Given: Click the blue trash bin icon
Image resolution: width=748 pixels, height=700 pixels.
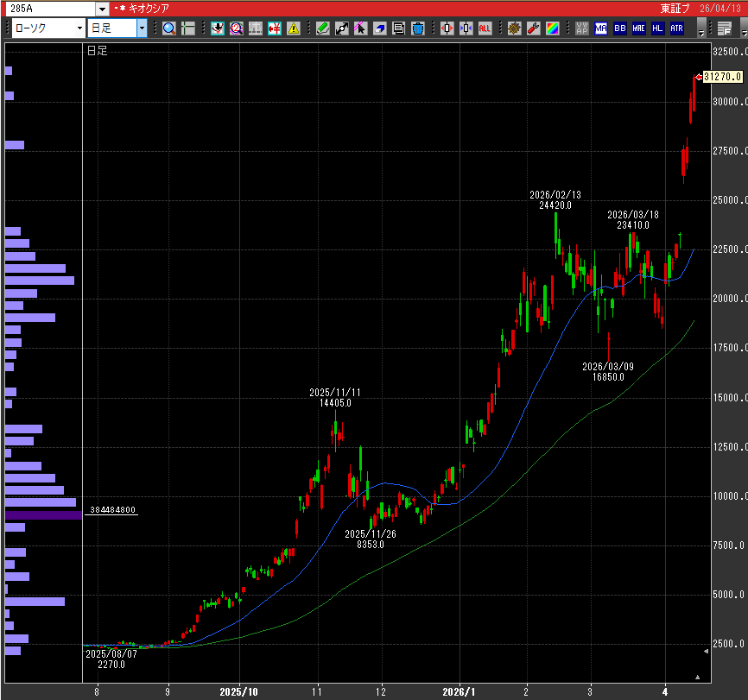Looking at the screenshot, I should 418,28.
